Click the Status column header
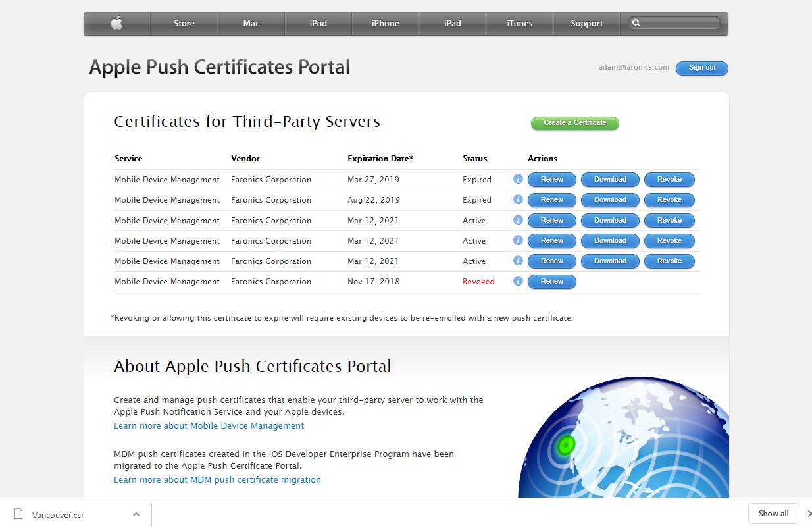Screen dimensions: 812x530 475,159
